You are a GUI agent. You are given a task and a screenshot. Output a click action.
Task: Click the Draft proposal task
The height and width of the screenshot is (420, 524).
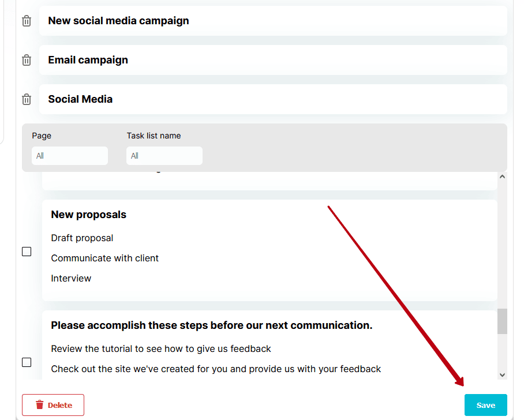tap(82, 238)
